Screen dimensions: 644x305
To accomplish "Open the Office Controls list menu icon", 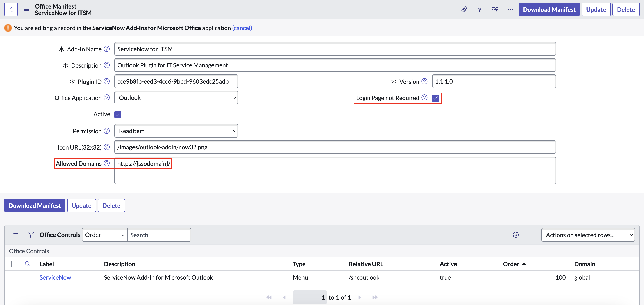I will point(16,235).
